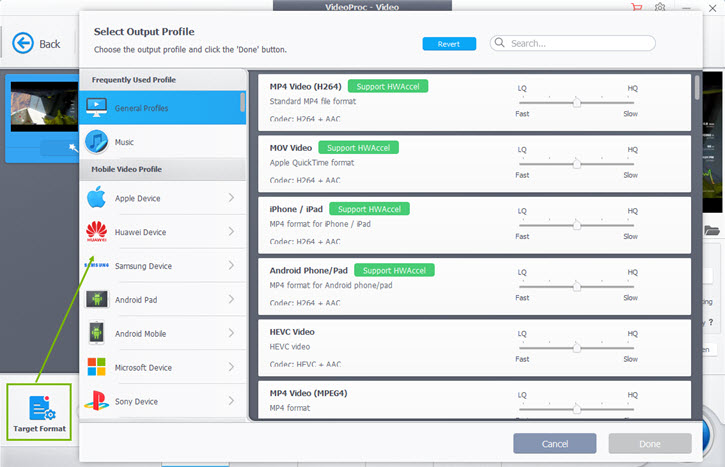
Task: Focus the Search input field
Action: pyautogui.click(x=572, y=43)
